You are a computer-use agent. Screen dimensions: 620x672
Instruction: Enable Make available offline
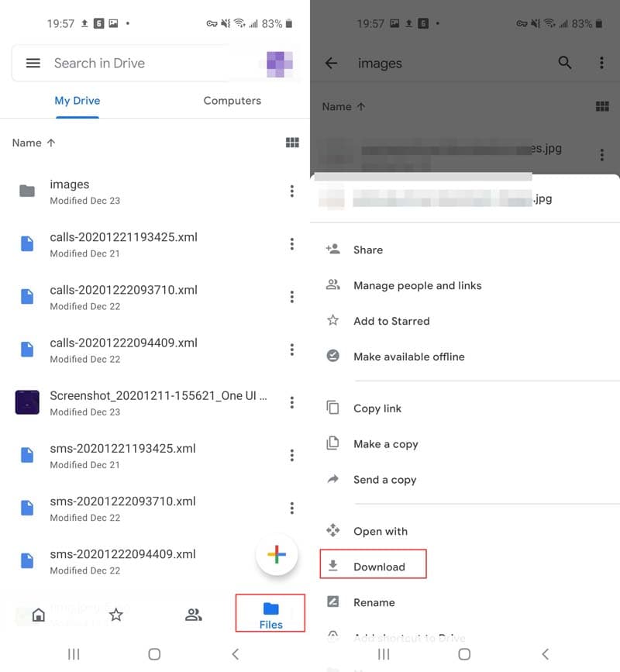(x=333, y=357)
